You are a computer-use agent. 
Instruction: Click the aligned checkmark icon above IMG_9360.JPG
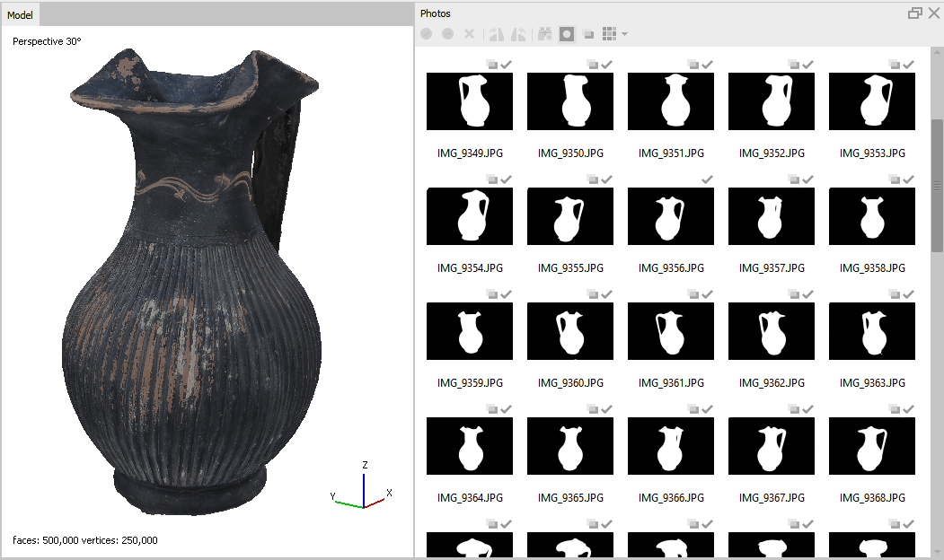[x=607, y=294]
